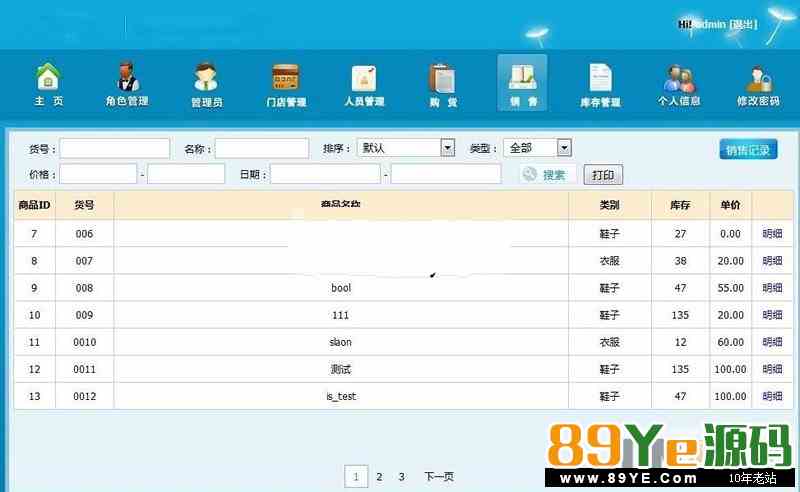Open 门店管理 store management icon
This screenshot has width=800, height=492.
click(x=285, y=84)
